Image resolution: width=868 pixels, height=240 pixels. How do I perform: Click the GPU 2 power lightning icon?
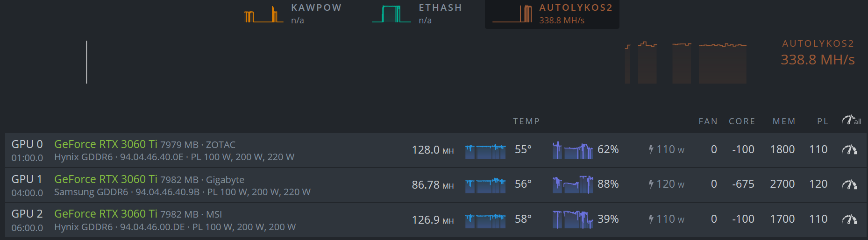[651, 219]
